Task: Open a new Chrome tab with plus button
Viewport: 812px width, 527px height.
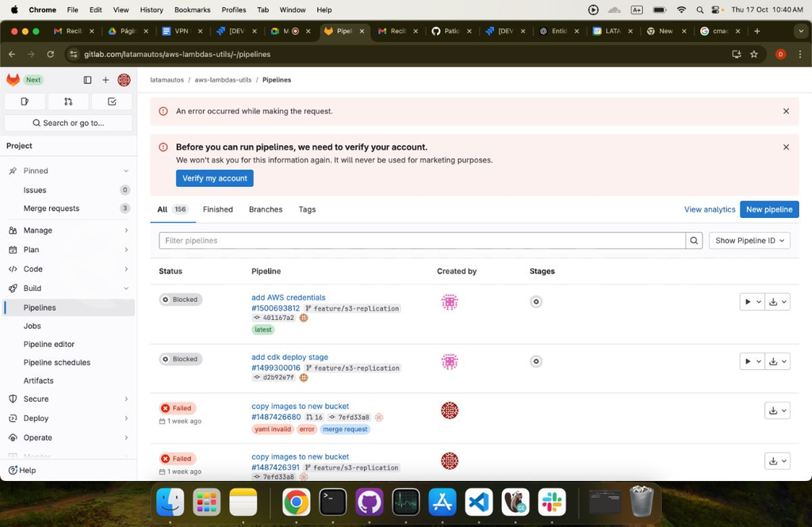Action: click(757, 31)
